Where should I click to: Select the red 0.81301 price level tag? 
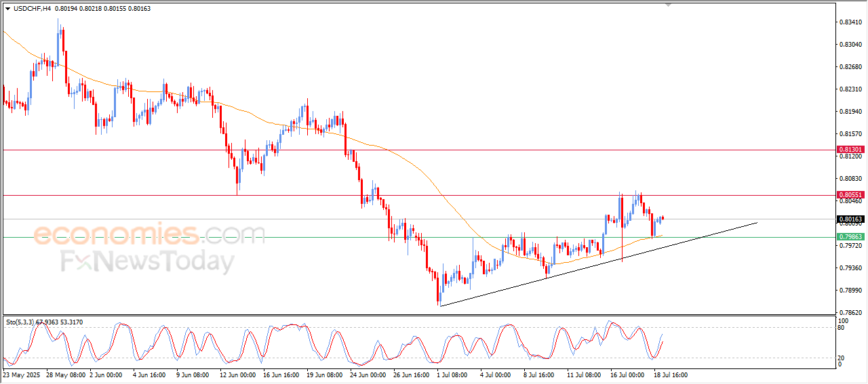pyautogui.click(x=850, y=150)
